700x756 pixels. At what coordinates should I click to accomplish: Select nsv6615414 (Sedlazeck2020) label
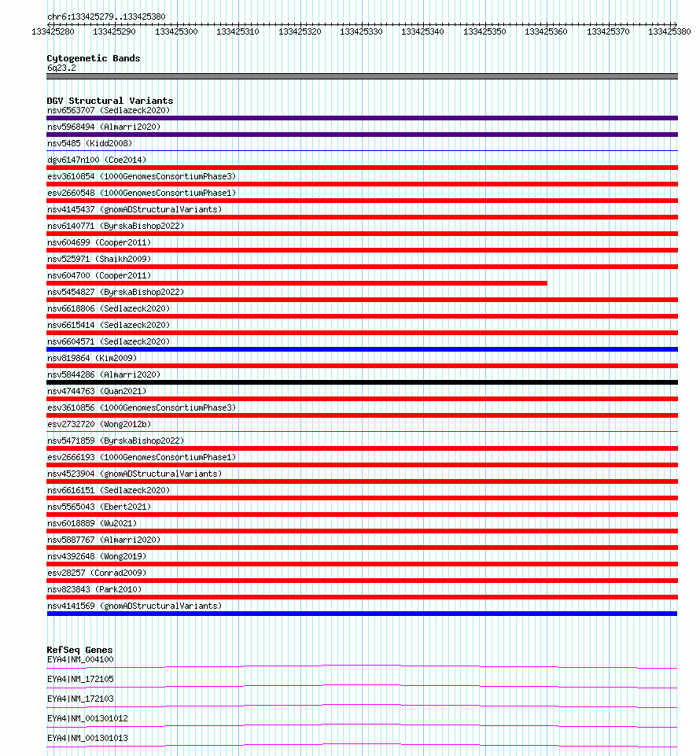(109, 324)
